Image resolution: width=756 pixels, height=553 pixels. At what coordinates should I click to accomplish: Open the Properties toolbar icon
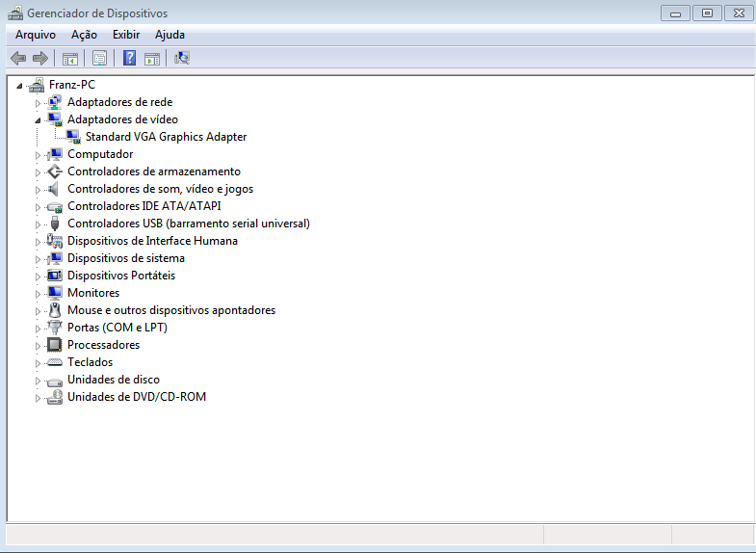point(100,59)
